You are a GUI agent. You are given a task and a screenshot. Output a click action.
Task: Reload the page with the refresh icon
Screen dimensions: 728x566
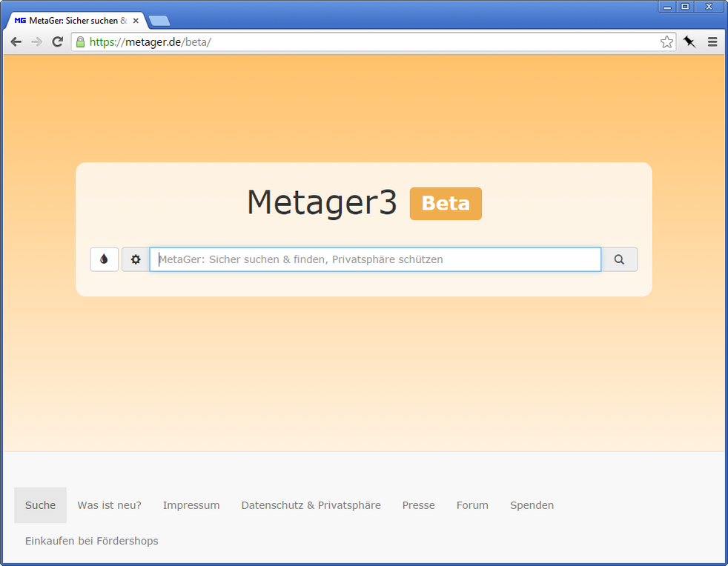pos(57,42)
